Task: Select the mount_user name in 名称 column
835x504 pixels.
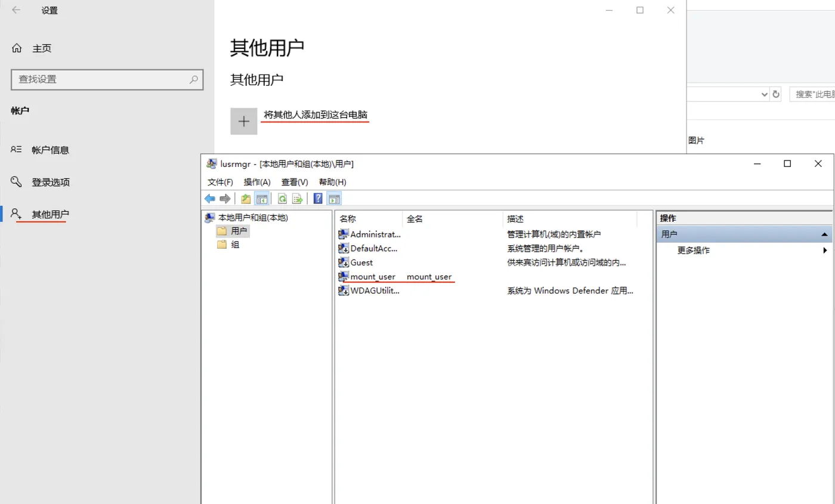Action: (x=373, y=277)
